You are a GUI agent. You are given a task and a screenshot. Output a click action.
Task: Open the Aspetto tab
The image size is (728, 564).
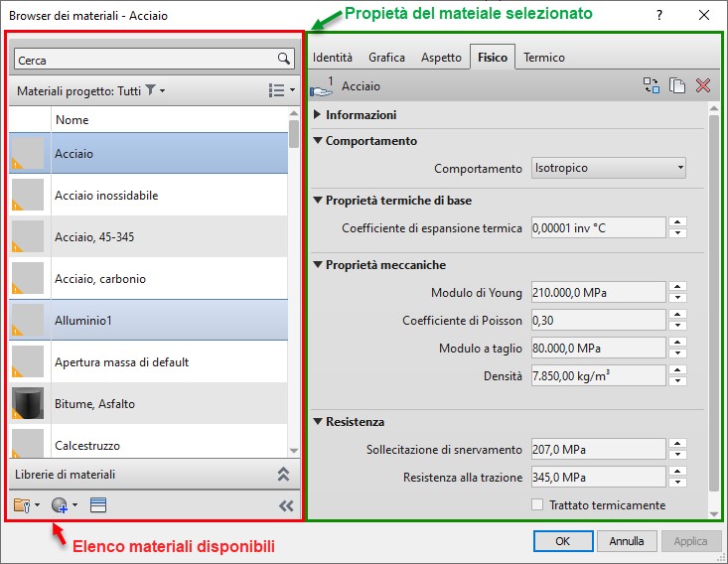coord(441,58)
